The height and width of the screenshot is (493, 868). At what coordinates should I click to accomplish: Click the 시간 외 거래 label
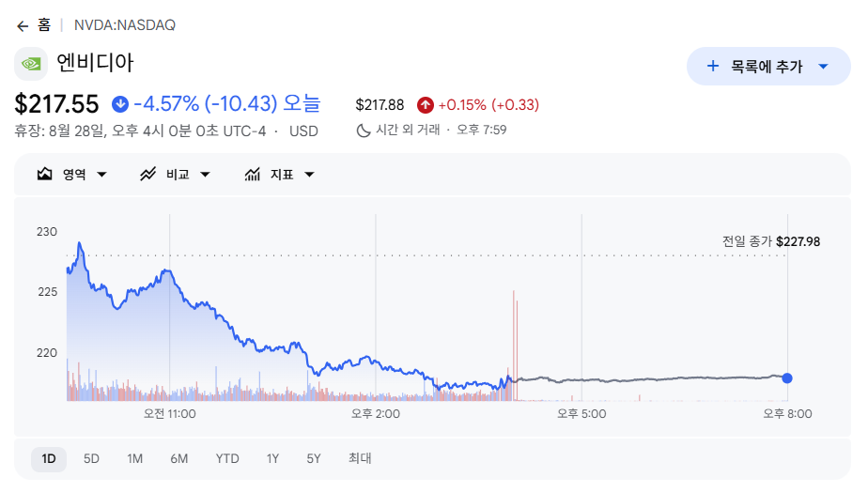point(408,130)
